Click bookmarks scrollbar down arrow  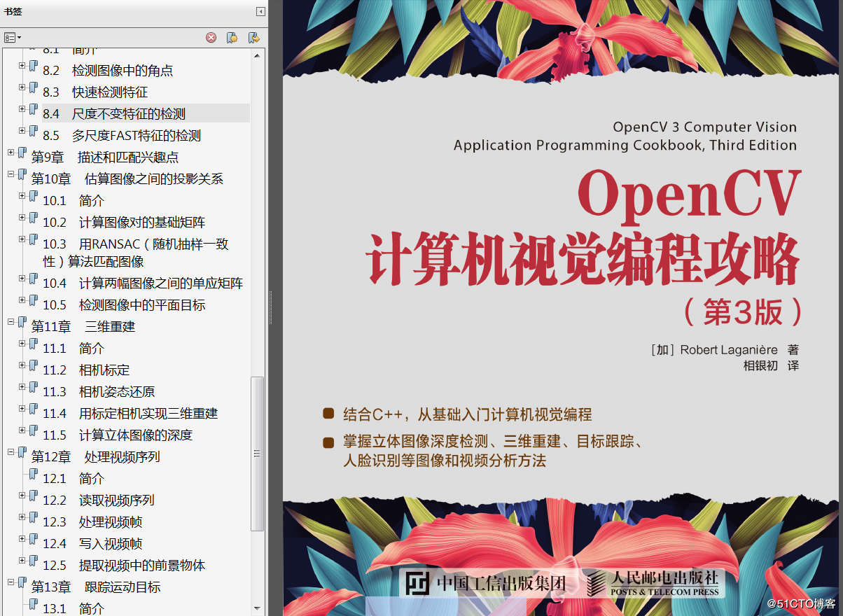pyautogui.click(x=258, y=608)
